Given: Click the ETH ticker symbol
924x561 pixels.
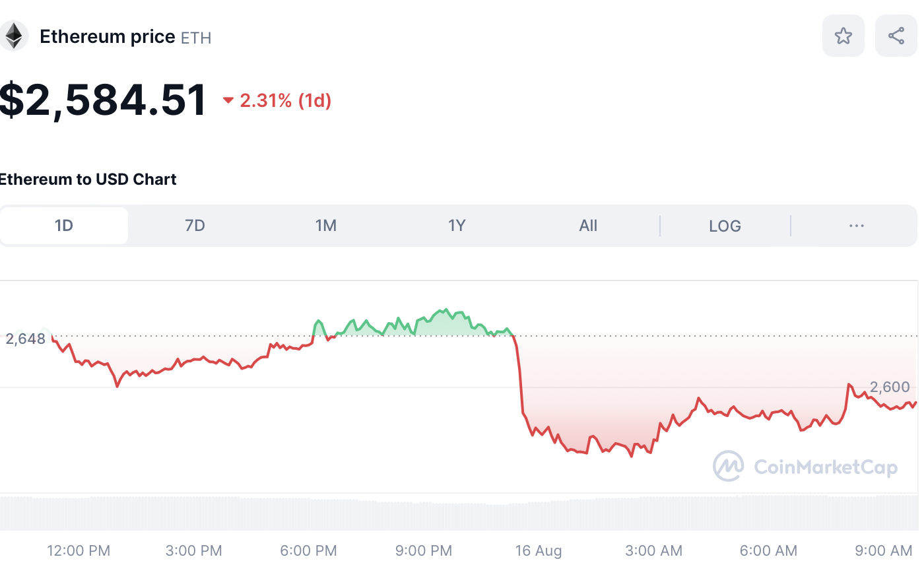Looking at the screenshot, I should point(197,38).
